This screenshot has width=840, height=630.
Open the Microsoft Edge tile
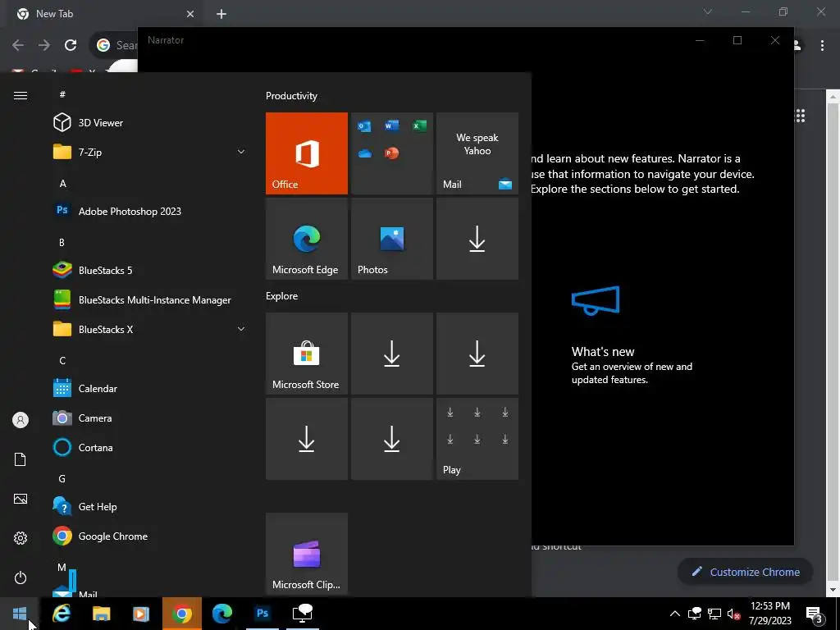(x=307, y=239)
